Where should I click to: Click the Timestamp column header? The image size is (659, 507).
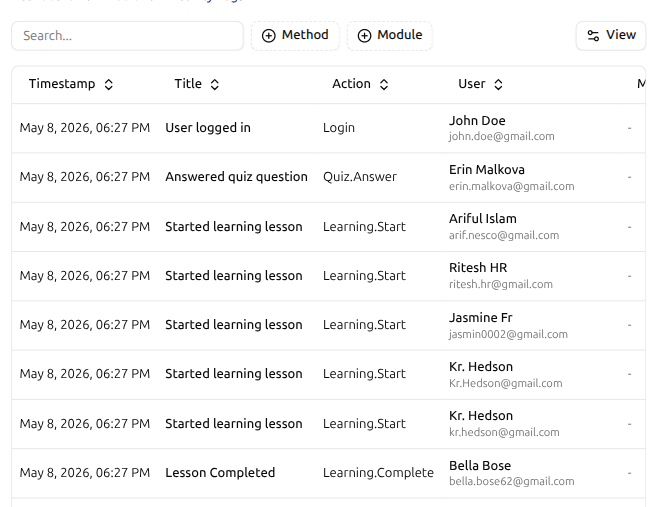pos(62,84)
